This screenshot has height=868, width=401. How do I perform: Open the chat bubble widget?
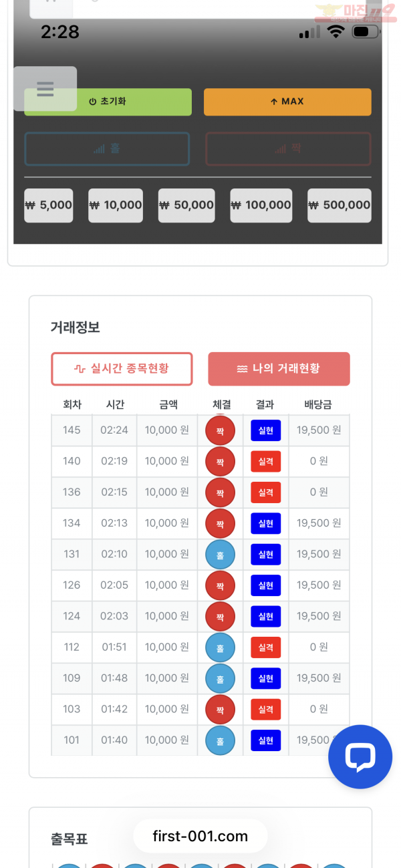(x=360, y=757)
